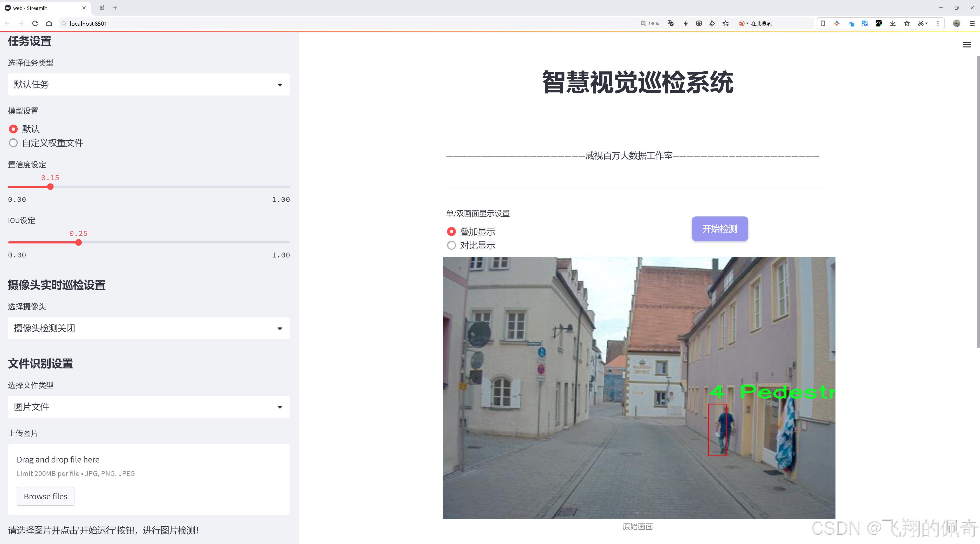The width and height of the screenshot is (980, 544).
Task: Reload the page
Action: (35, 24)
